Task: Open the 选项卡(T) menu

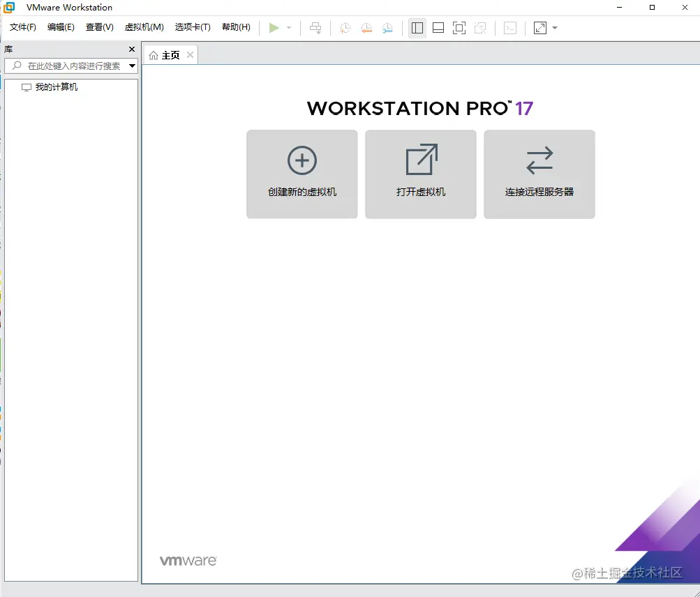Action: (193, 27)
